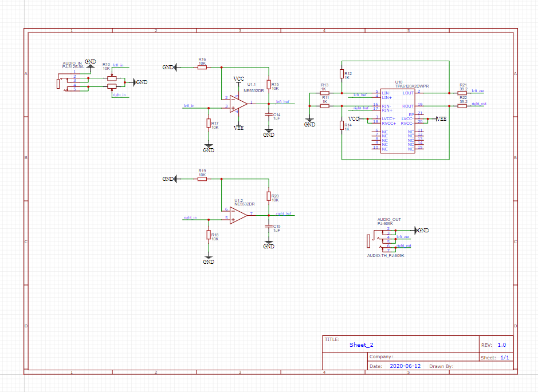
Task: Select the U1.1 NE5532DR op-amp symbol
Action: click(238, 104)
